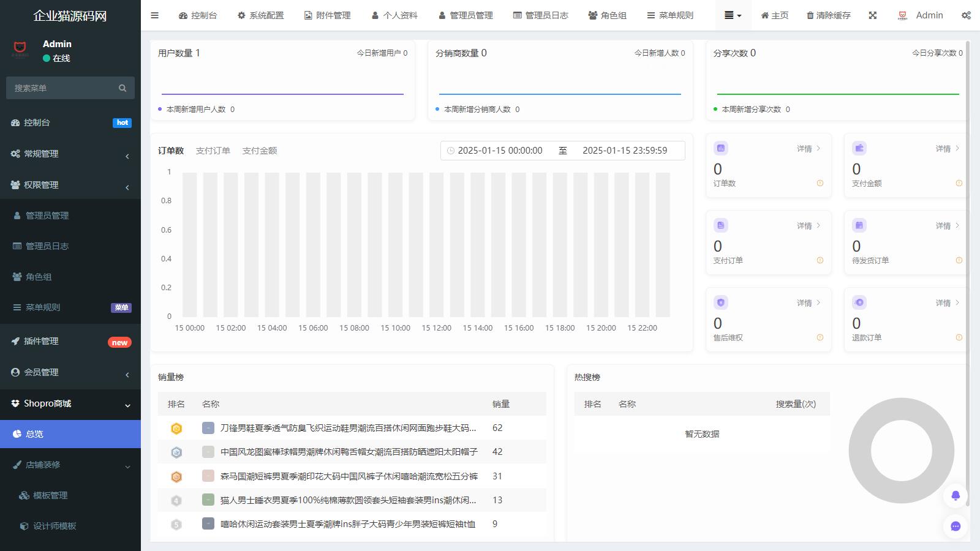This screenshot has width=980, height=551.
Task: Switch to the 支付金额 tab
Action: [x=259, y=150]
